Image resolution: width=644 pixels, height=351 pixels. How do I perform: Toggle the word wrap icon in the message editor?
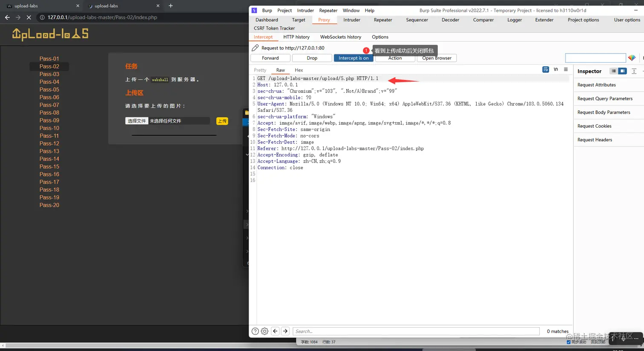click(x=546, y=69)
